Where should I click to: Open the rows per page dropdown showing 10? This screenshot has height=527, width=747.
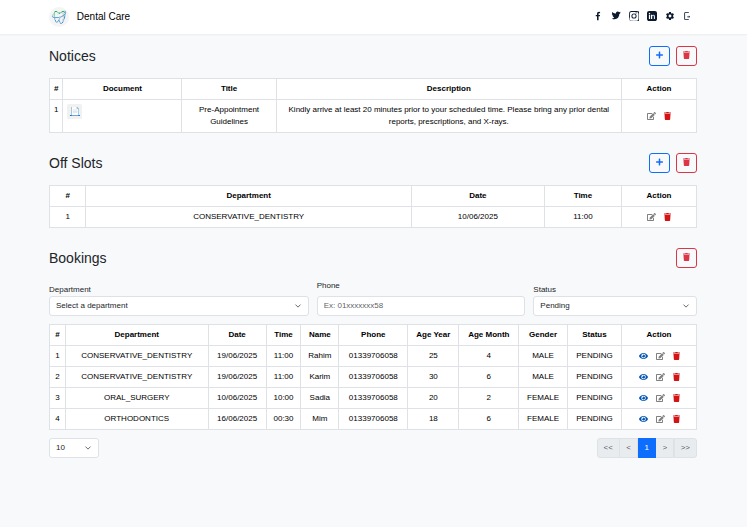74,448
